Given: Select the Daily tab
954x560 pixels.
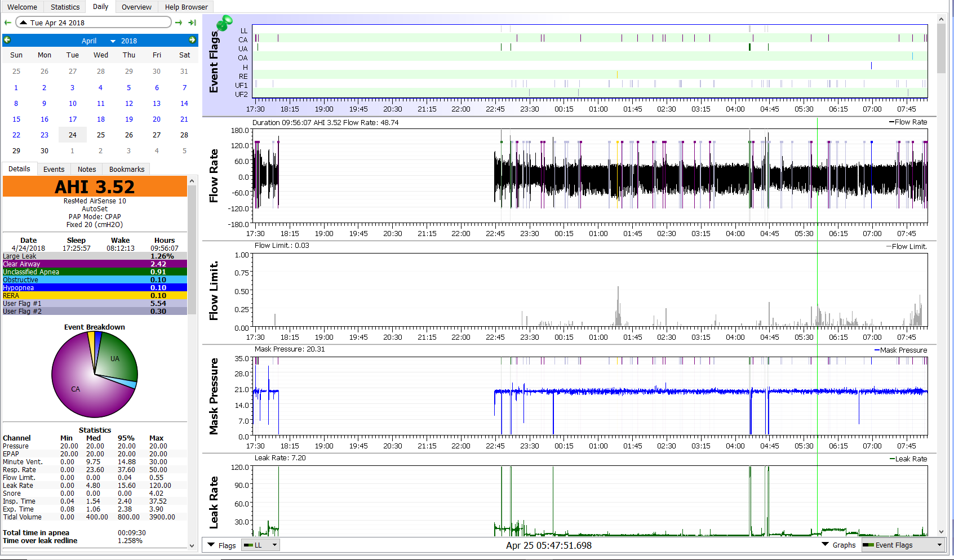Looking at the screenshot, I should (x=100, y=7).
